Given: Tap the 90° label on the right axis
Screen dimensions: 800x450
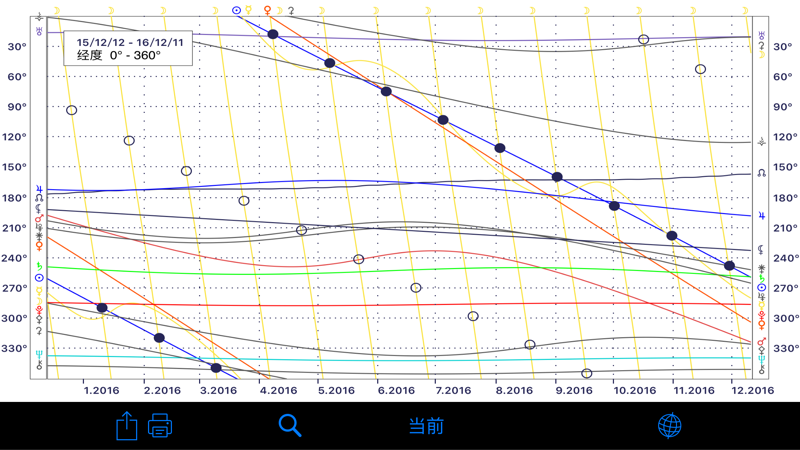Looking at the screenshot, I should point(782,107).
